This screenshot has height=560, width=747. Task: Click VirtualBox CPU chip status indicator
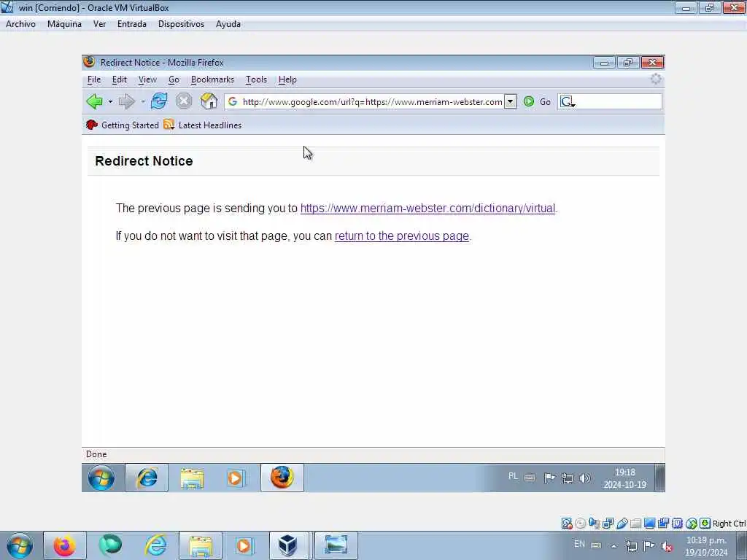[678, 524]
